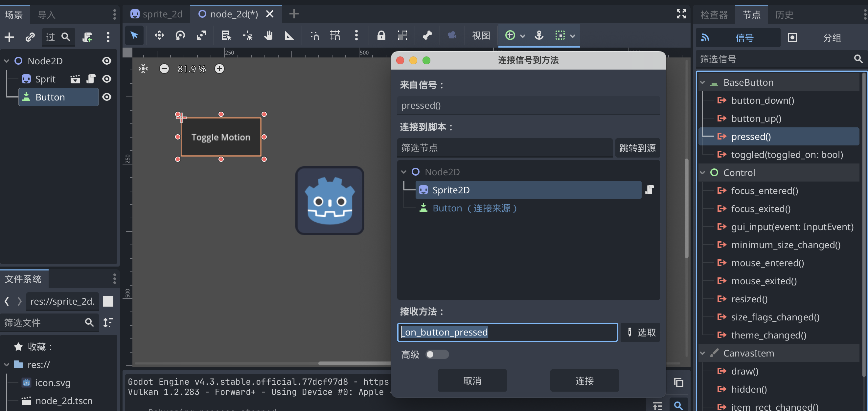868x411 pixels.
Task: Add a new child node with plus icon
Action: [x=10, y=37]
